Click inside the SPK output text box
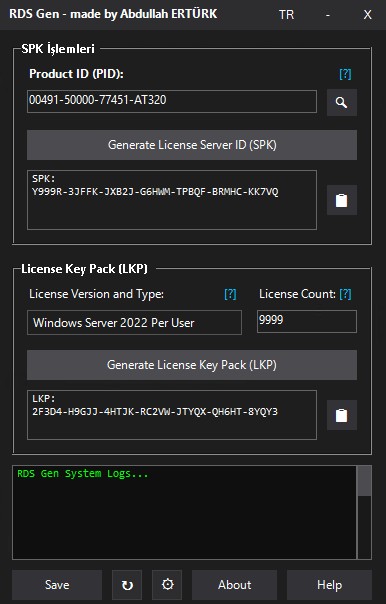 [x=172, y=200]
